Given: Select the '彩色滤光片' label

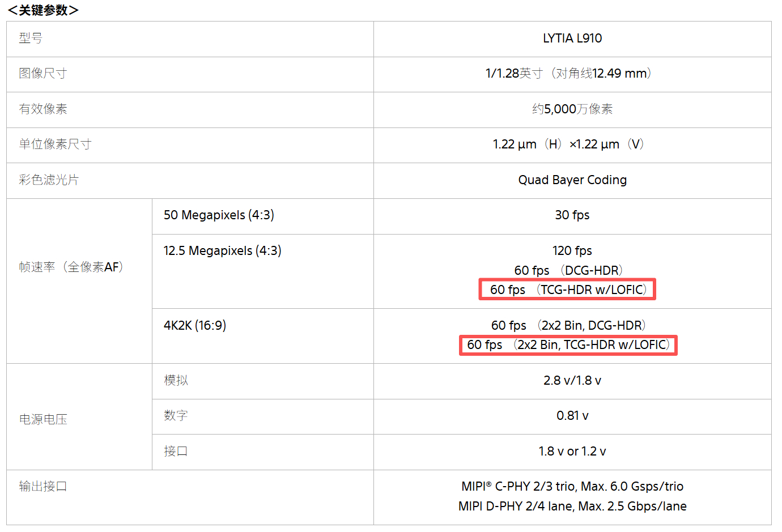Looking at the screenshot, I should (x=49, y=180).
